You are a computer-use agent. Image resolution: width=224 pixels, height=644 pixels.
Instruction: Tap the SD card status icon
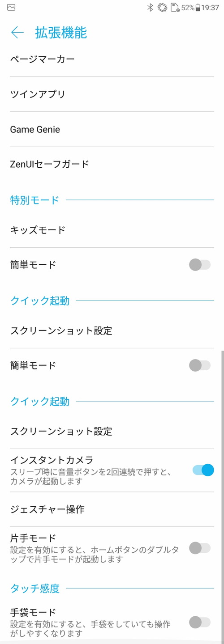click(x=175, y=8)
